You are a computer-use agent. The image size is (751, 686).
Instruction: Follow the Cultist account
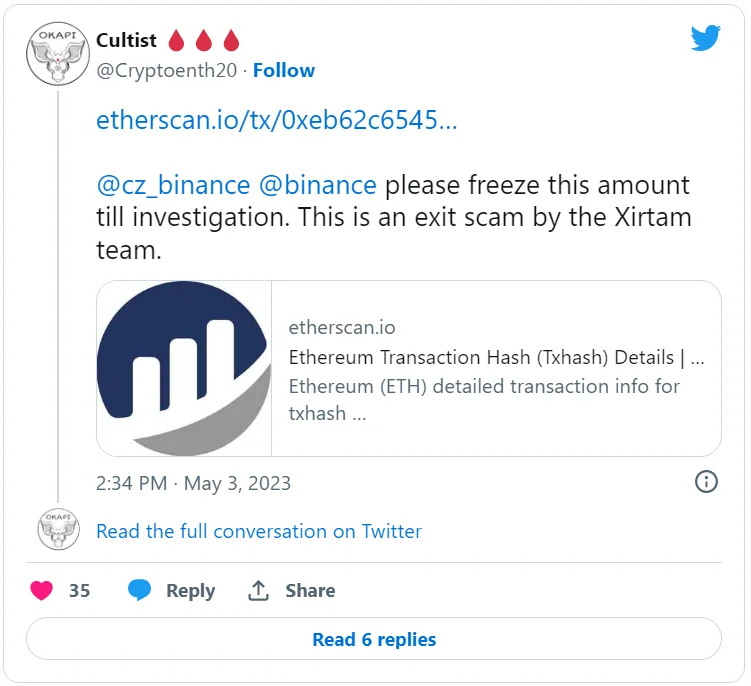point(284,71)
